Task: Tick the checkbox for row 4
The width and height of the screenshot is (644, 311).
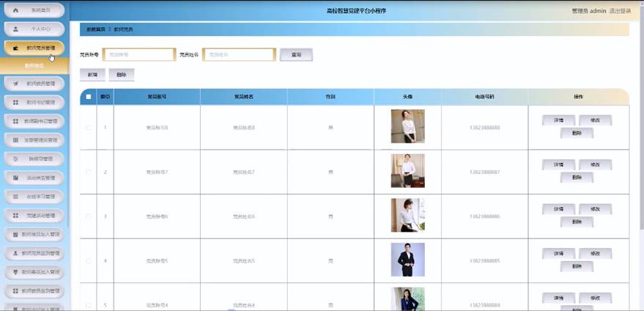Action: pos(89,261)
